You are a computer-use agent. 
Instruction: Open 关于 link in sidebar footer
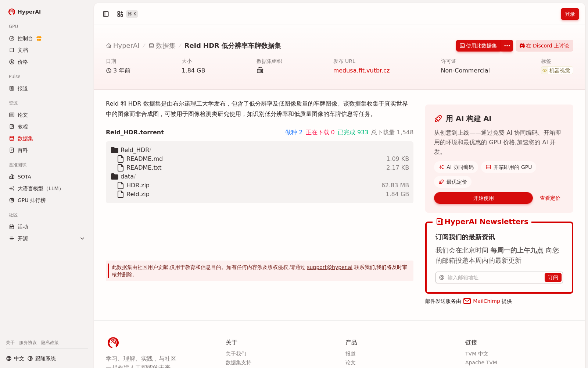click(x=10, y=343)
